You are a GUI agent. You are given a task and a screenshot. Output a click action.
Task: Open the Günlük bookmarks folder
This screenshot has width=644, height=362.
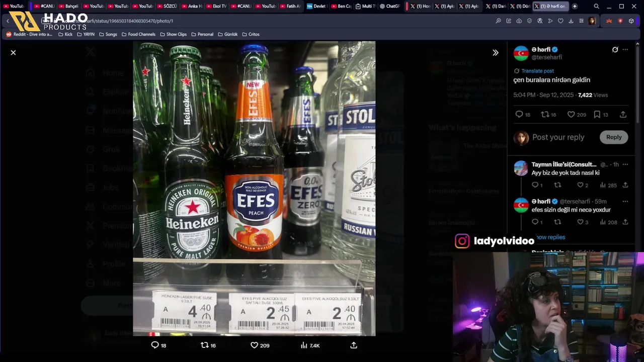(227, 34)
